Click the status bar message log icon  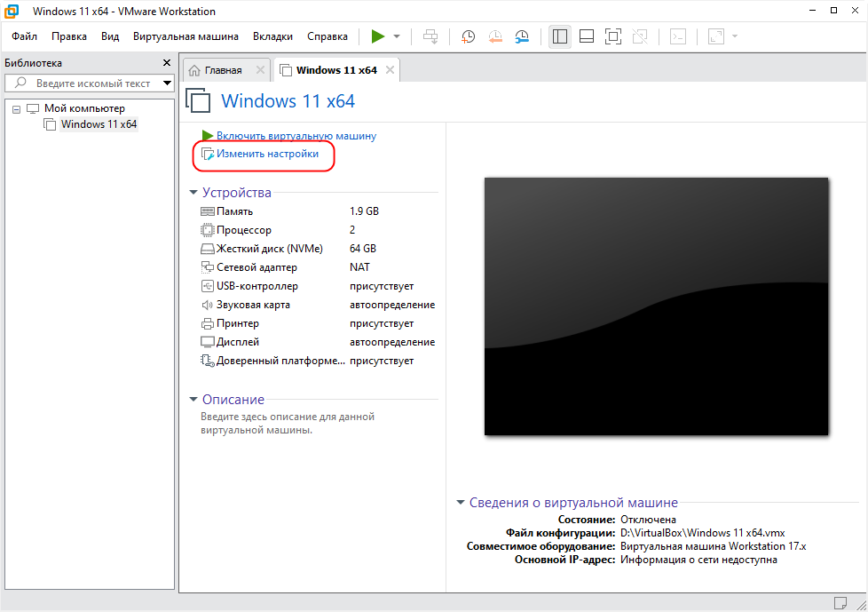pos(840,602)
